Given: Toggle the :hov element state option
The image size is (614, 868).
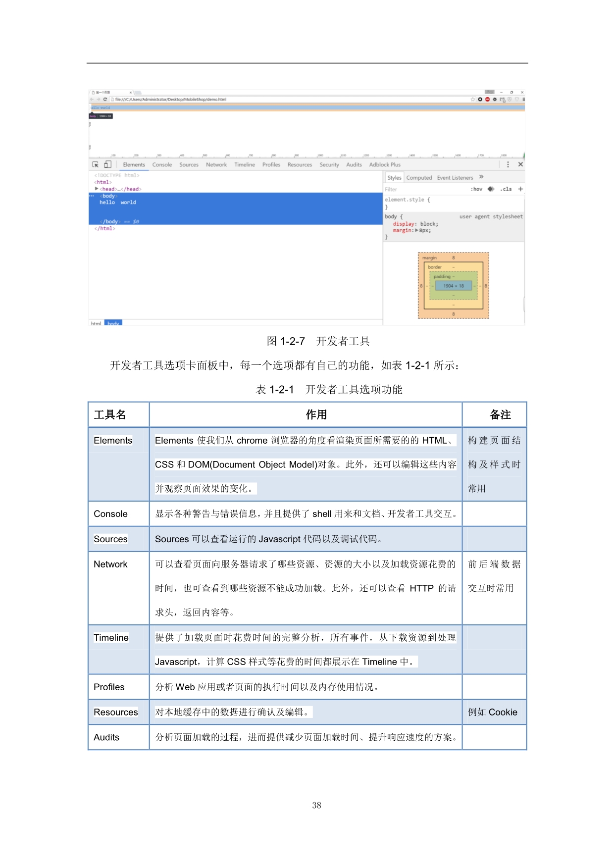Looking at the screenshot, I should (476, 189).
